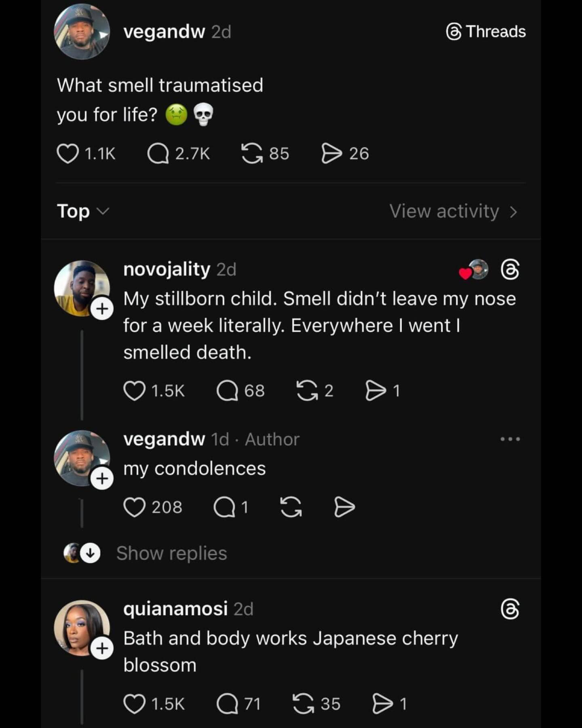The height and width of the screenshot is (728, 582).
Task: Open more options on vegandw's condolences reply
Action: pos(510,439)
